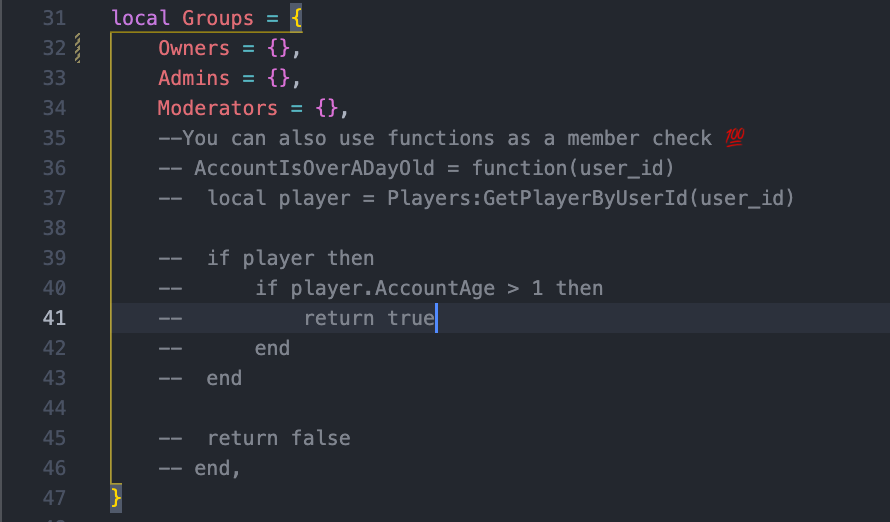Place cursor on the Owners key

point(194,48)
